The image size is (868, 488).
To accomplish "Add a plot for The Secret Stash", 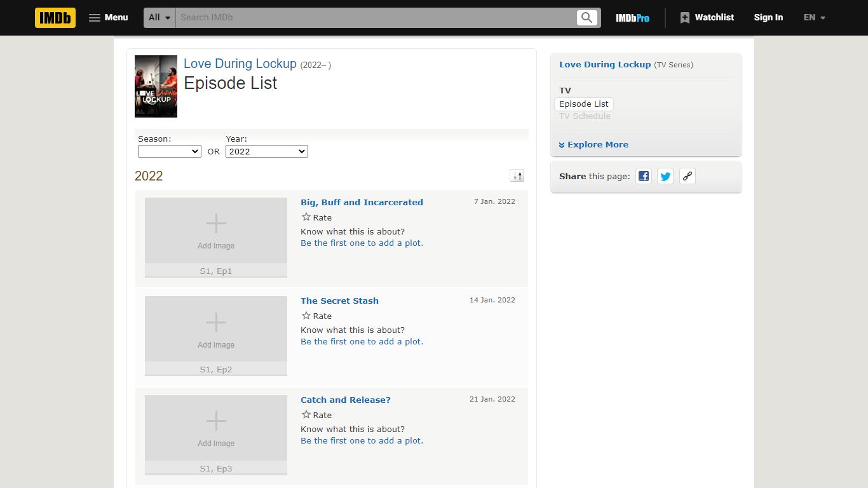I will 362,341.
